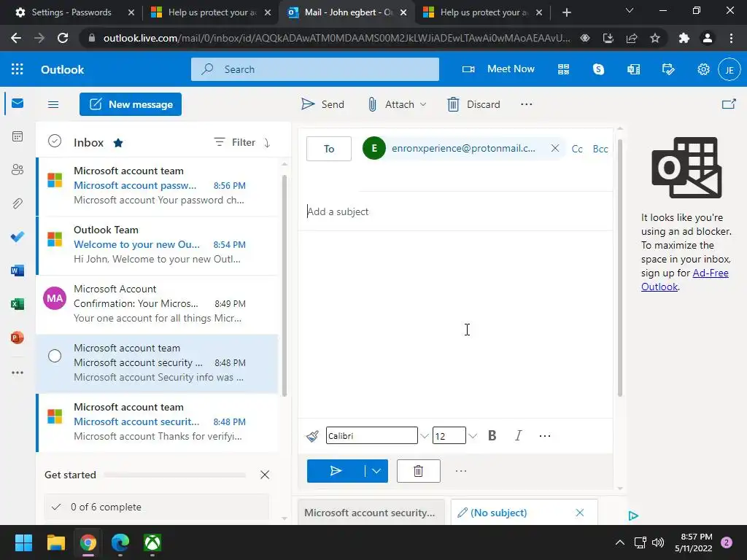
Task: Open the Calibri font dropdown
Action: 424,436
